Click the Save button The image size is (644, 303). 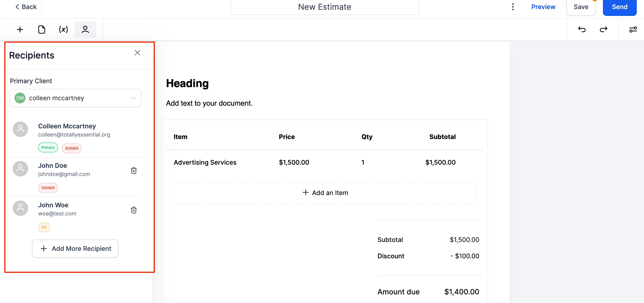click(581, 7)
